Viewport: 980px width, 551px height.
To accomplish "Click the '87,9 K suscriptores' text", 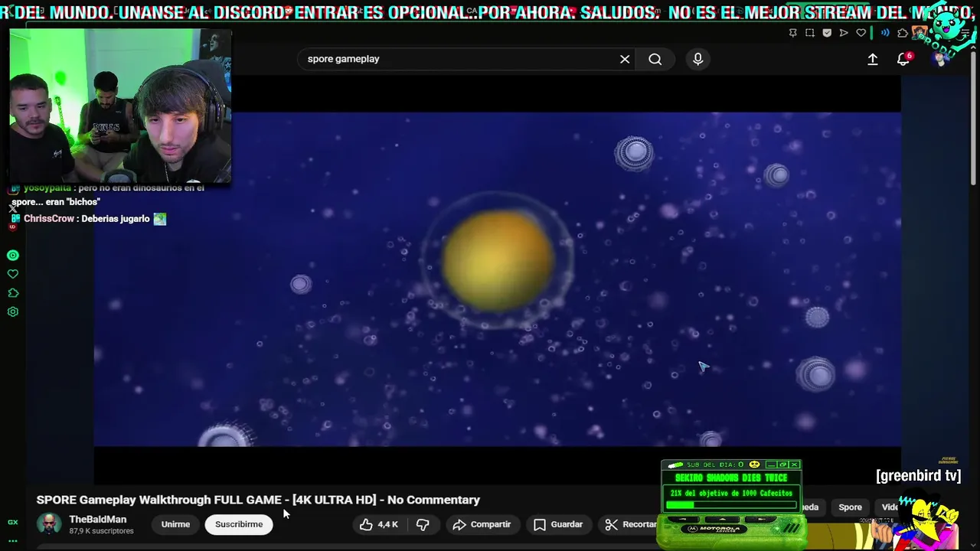I will pyautogui.click(x=101, y=531).
